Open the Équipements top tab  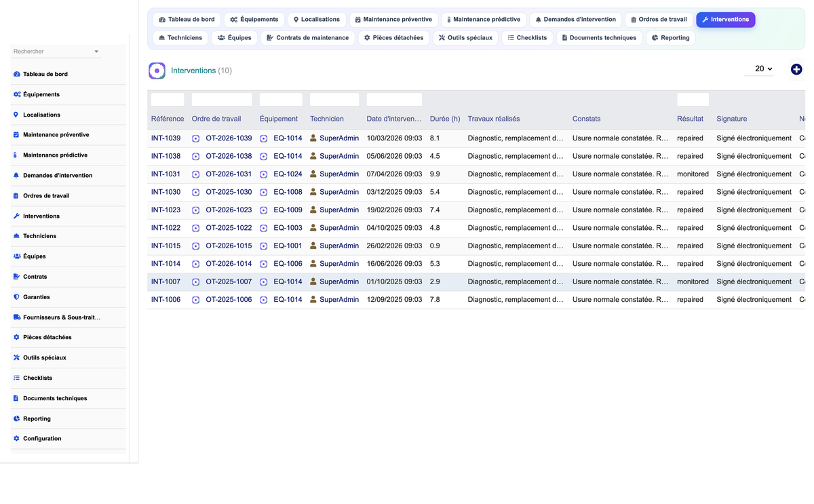pos(254,20)
